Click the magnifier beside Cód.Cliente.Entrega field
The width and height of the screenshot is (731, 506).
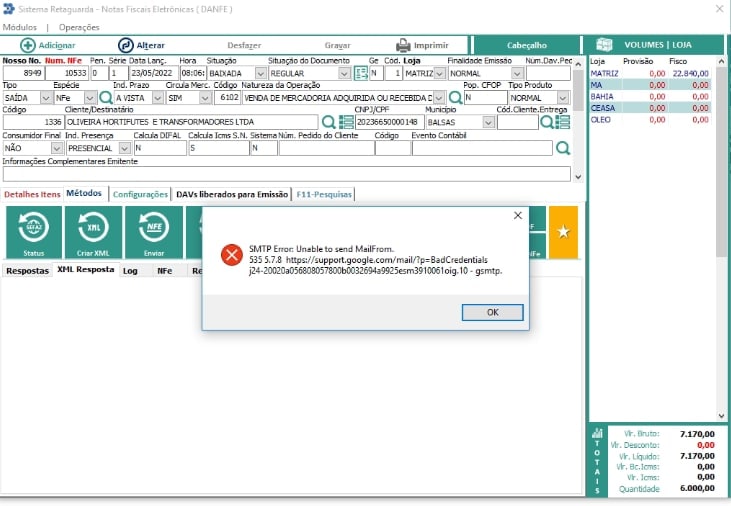click(546, 122)
